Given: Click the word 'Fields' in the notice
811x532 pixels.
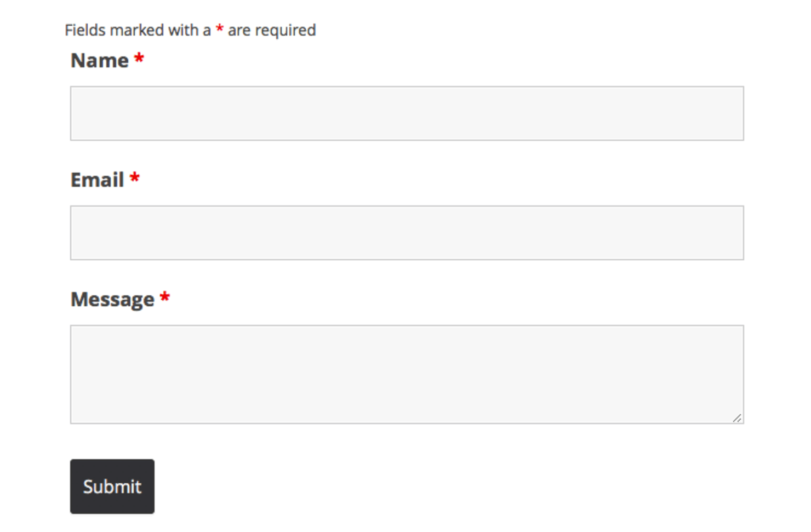Looking at the screenshot, I should [x=85, y=30].
